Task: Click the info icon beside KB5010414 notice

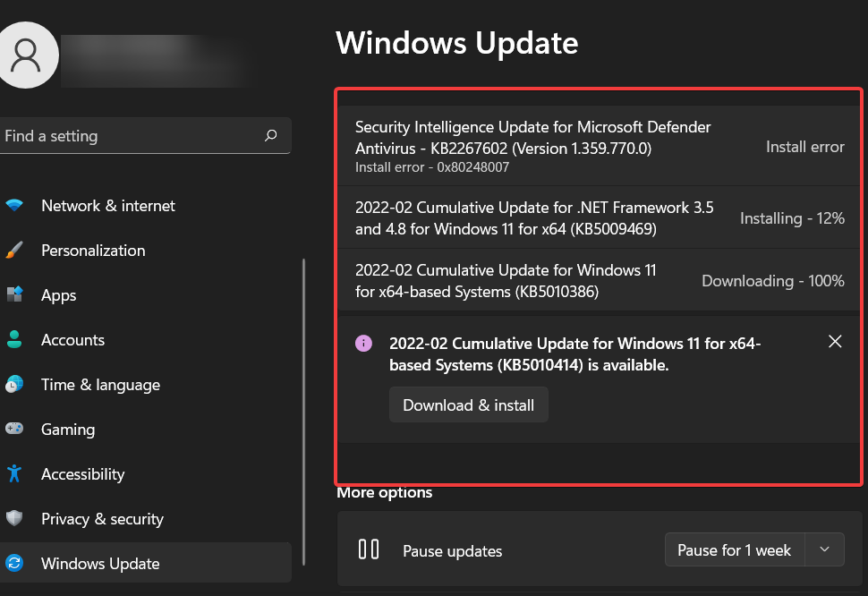Action: (x=362, y=344)
